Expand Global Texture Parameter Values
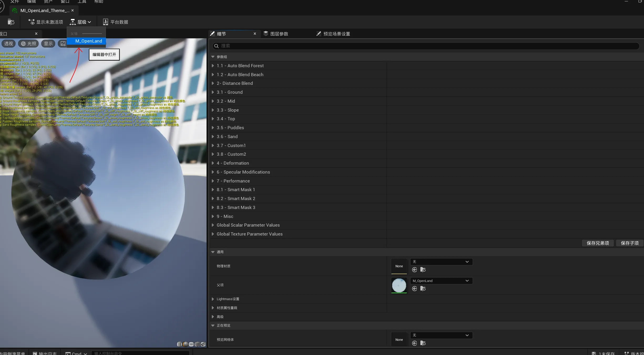 click(213, 234)
